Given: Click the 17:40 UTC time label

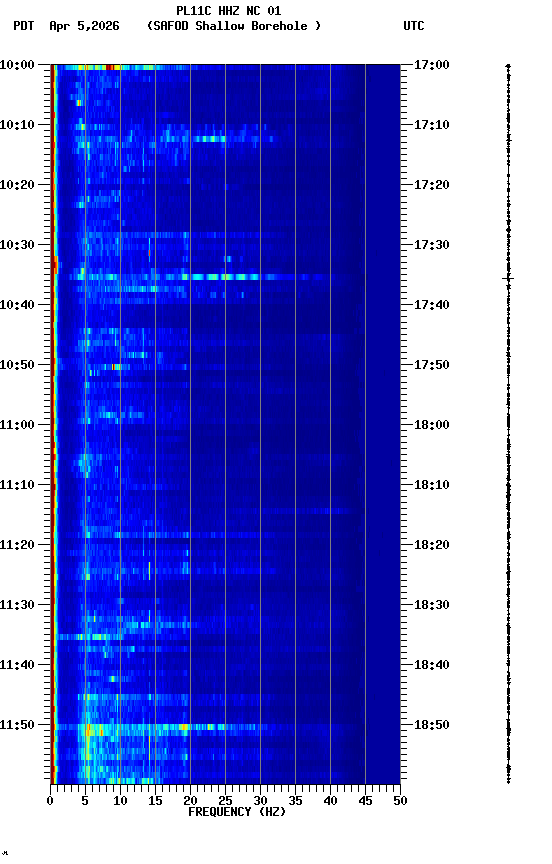Looking at the screenshot, I should (x=432, y=305).
